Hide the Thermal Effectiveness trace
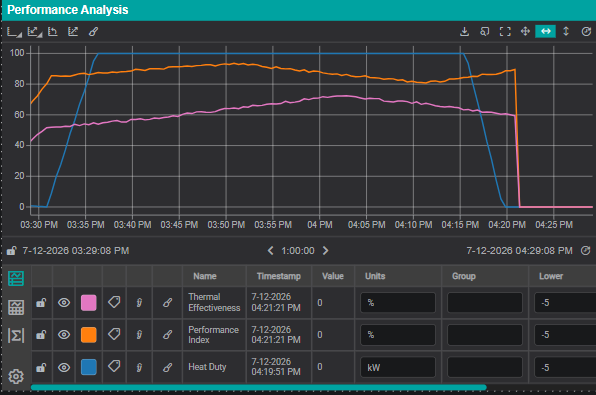This screenshot has height=395, width=596. (x=64, y=303)
